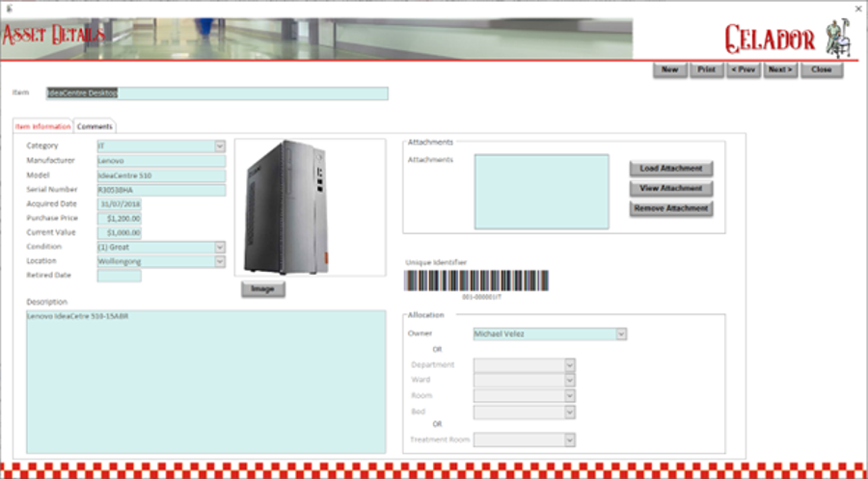Expand the Department dropdown
Screen dimensions: 868x479
[570, 365]
